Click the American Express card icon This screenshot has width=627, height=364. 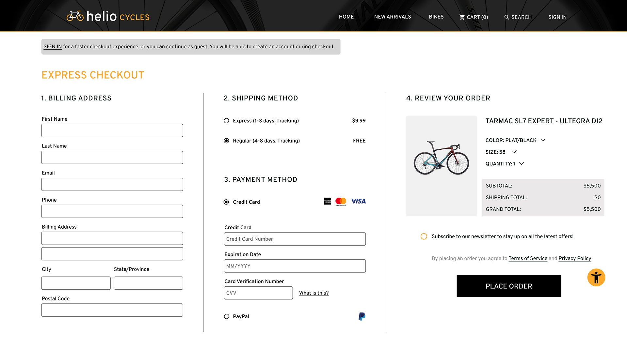pyautogui.click(x=328, y=201)
